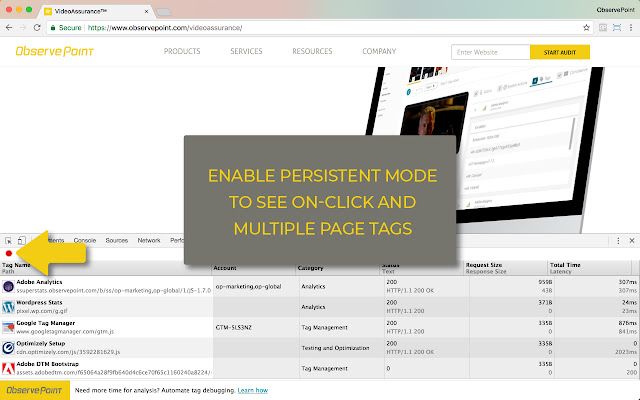
Task: Click the extension icon left of ObservePoint icon
Action: click(603, 28)
